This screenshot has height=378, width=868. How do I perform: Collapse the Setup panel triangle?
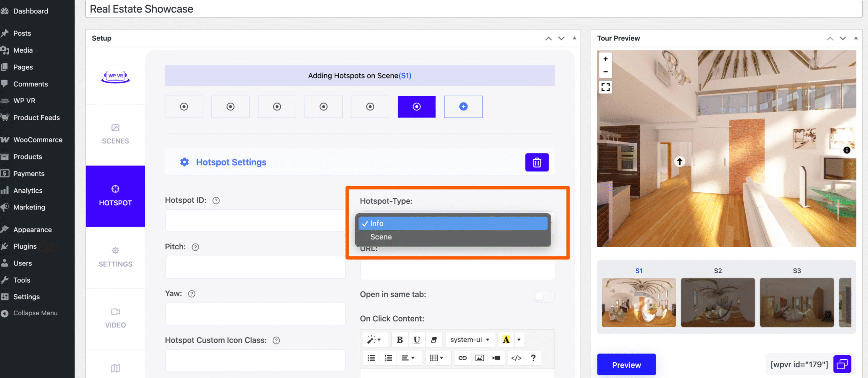pyautogui.click(x=574, y=38)
